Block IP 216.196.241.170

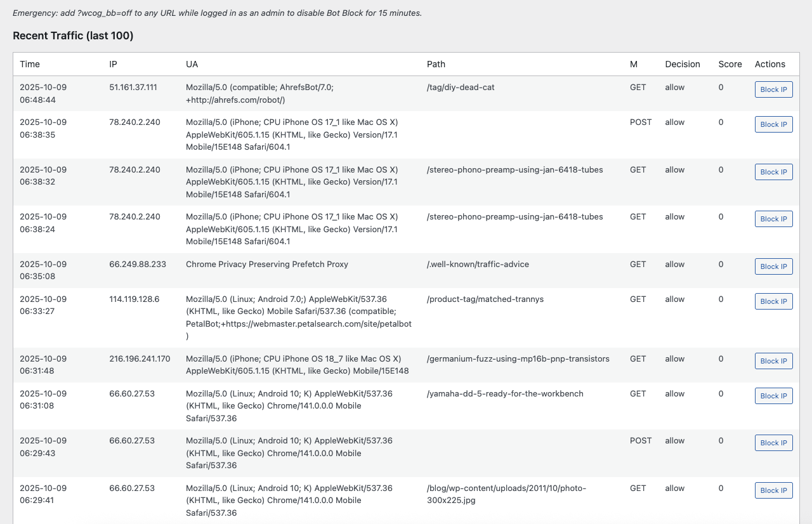[x=773, y=361]
